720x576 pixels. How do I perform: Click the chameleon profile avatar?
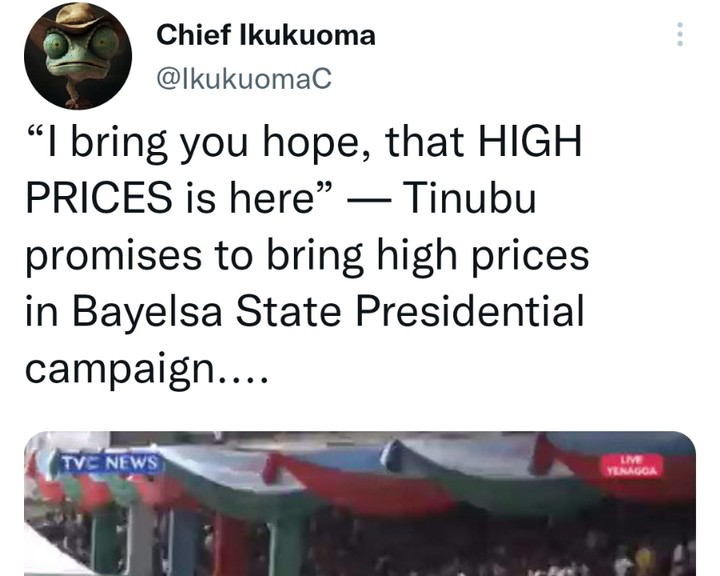tap(78, 56)
